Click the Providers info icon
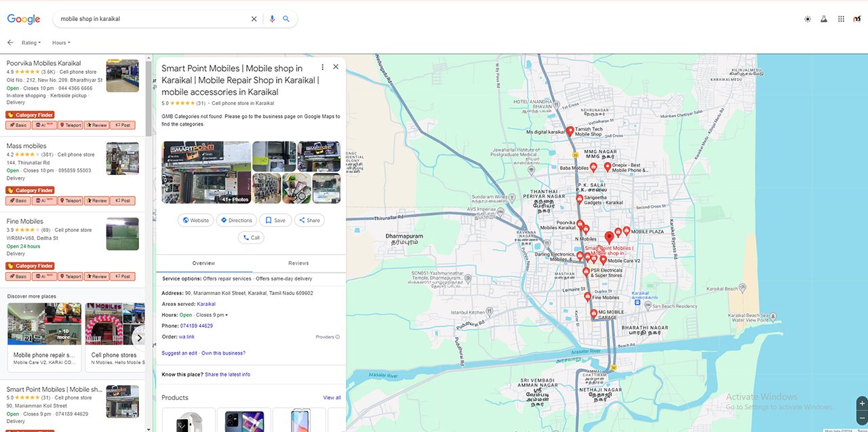 coord(338,337)
